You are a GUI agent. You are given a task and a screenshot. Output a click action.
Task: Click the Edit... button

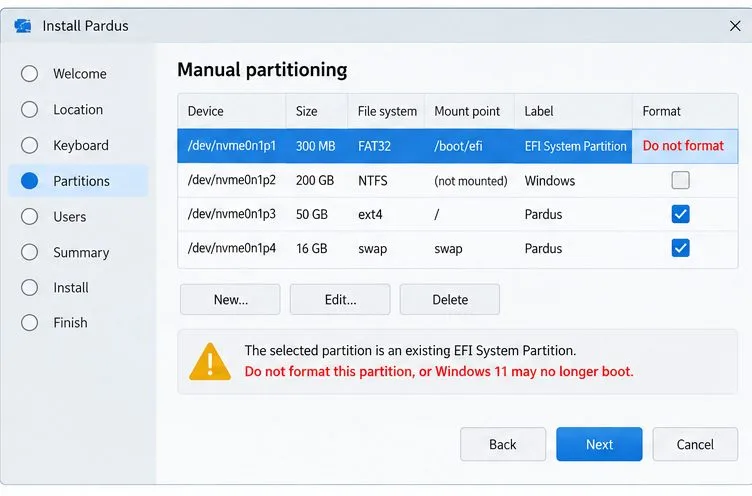[x=340, y=299]
